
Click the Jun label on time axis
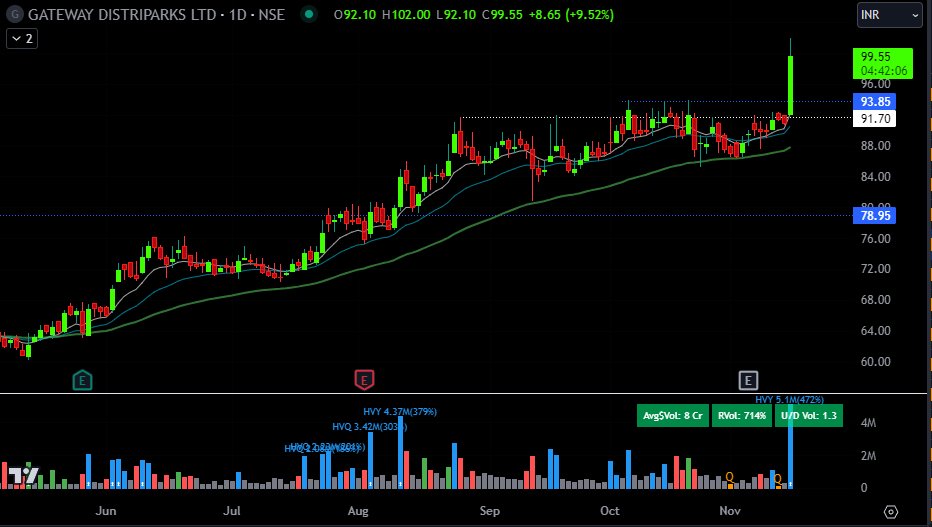[x=106, y=511]
